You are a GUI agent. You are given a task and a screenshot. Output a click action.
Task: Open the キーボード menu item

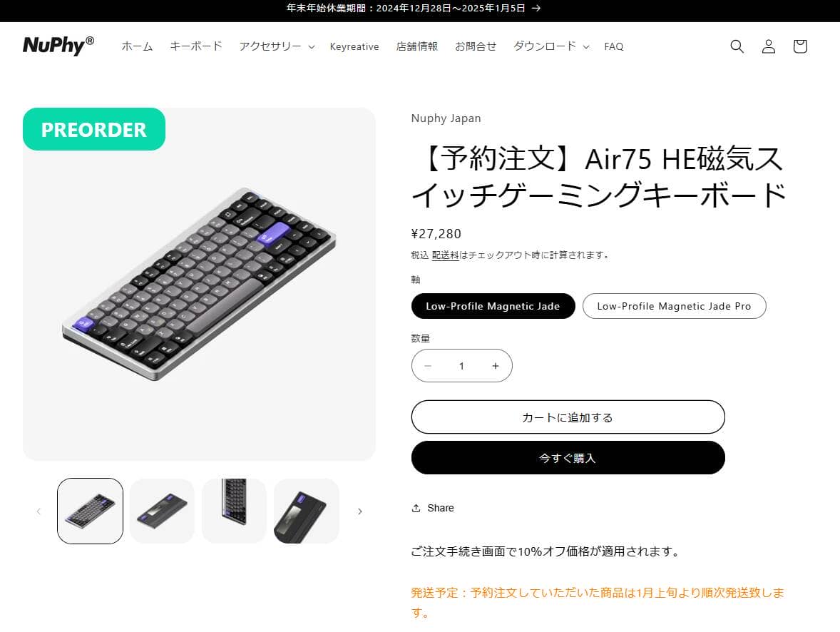(x=195, y=46)
